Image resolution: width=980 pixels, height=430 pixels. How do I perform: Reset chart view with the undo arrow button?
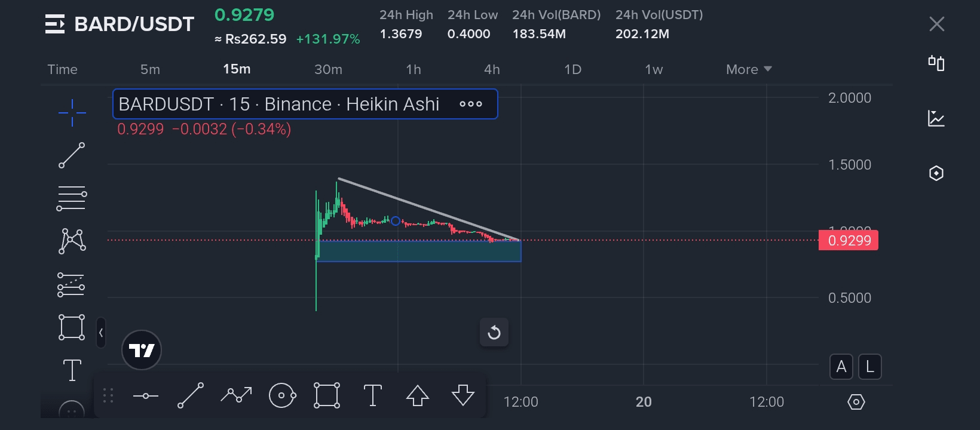point(494,332)
